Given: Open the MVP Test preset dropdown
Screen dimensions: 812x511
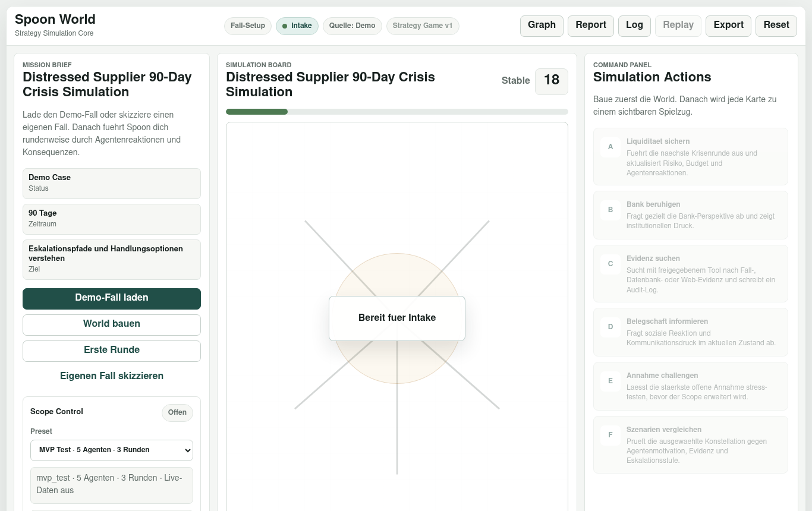Looking at the screenshot, I should (112, 450).
